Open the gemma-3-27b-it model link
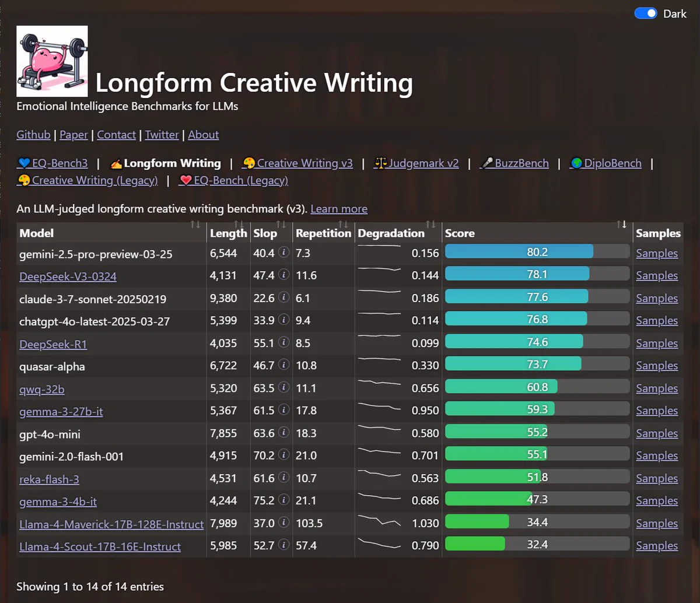 [x=61, y=411]
